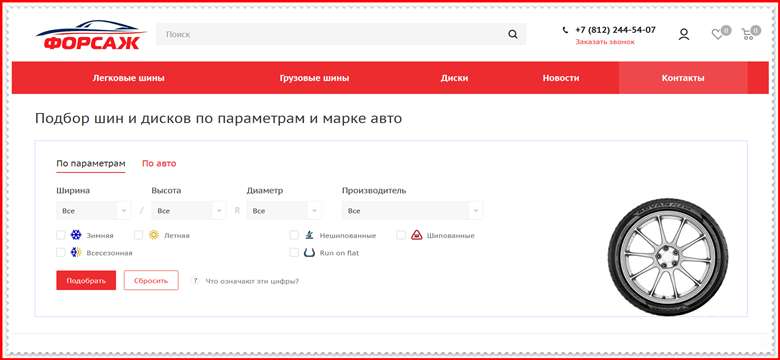The height and width of the screenshot is (360, 780).
Task: Click the Шипованные triangle icon
Action: coord(417,235)
